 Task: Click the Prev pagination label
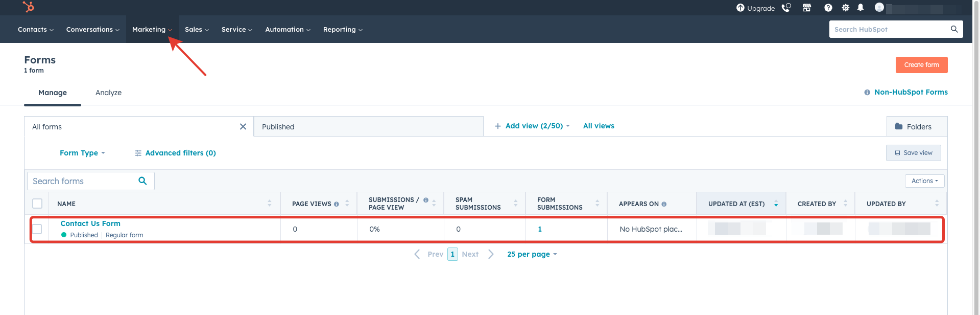436,254
